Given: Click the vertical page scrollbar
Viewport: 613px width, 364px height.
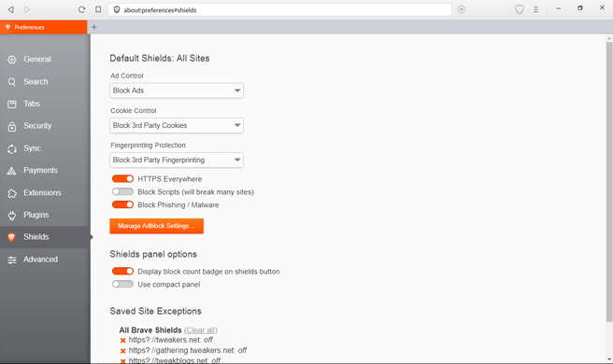Looking at the screenshot, I should pyautogui.click(x=609, y=182).
